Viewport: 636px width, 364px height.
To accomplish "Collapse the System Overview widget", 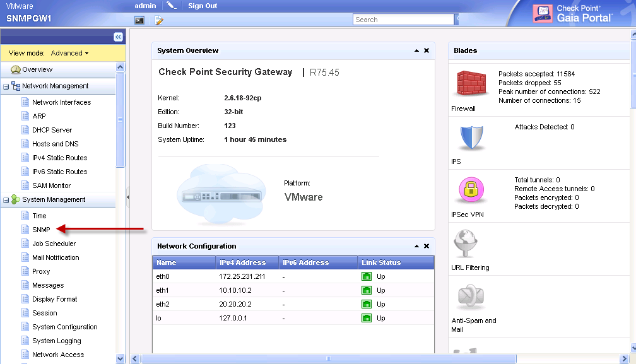I will pos(416,50).
